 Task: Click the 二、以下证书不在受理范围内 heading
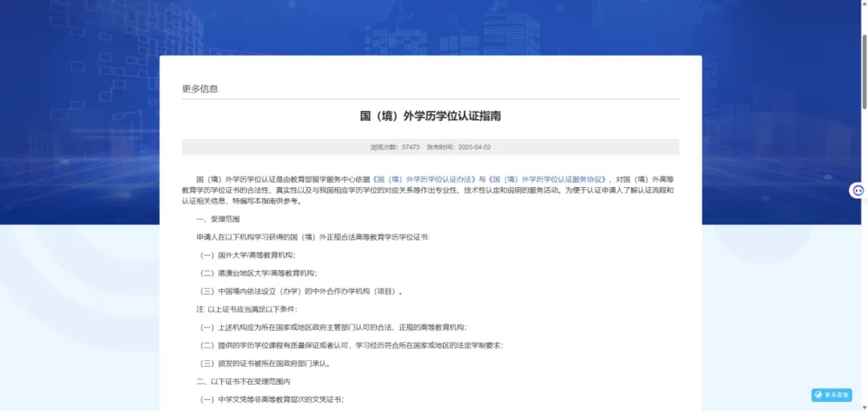click(x=243, y=381)
